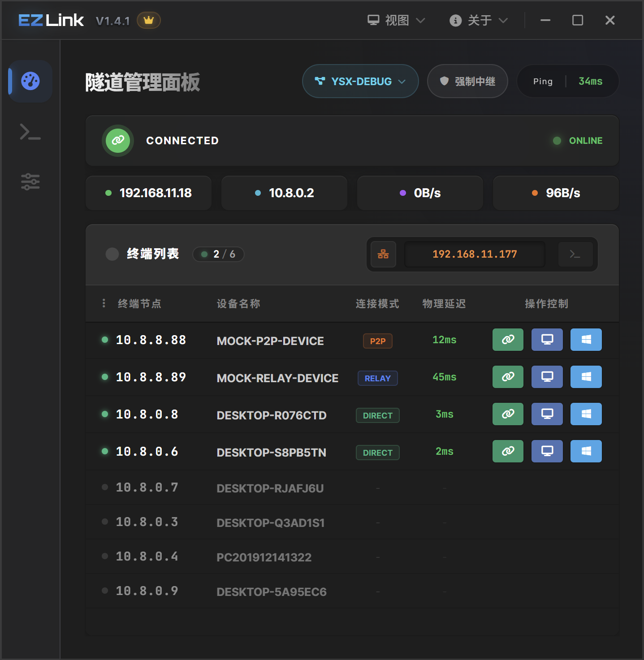The height and width of the screenshot is (660, 644).
Task: Open the dashboard sidebar icon
Action: coord(30,81)
